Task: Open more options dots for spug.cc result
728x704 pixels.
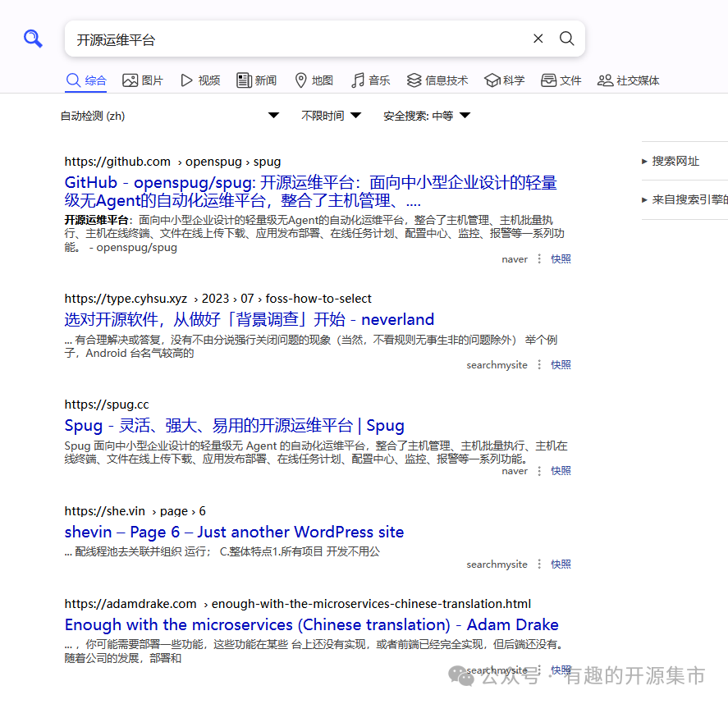Action: [x=539, y=471]
